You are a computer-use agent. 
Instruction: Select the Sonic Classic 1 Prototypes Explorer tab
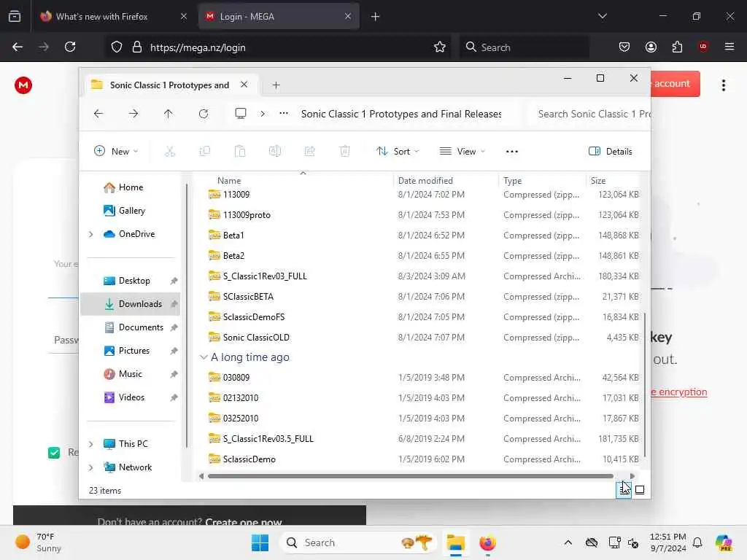[171, 85]
